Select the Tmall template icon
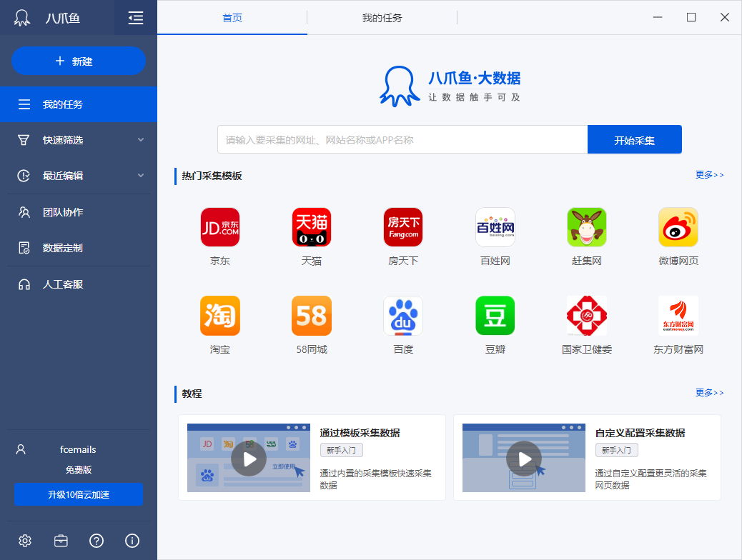Viewport: 742px width, 560px height. point(311,227)
